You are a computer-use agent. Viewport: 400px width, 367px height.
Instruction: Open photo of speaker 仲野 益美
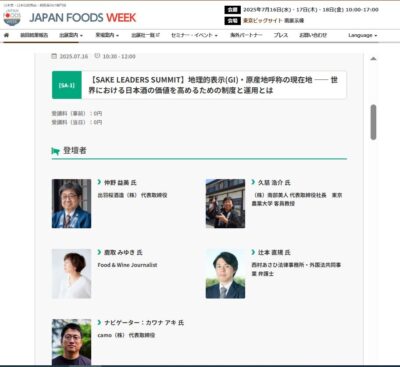(71, 204)
